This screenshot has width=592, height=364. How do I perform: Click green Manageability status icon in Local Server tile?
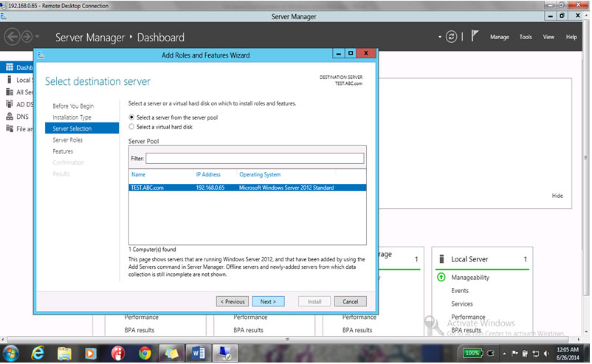[441, 278]
